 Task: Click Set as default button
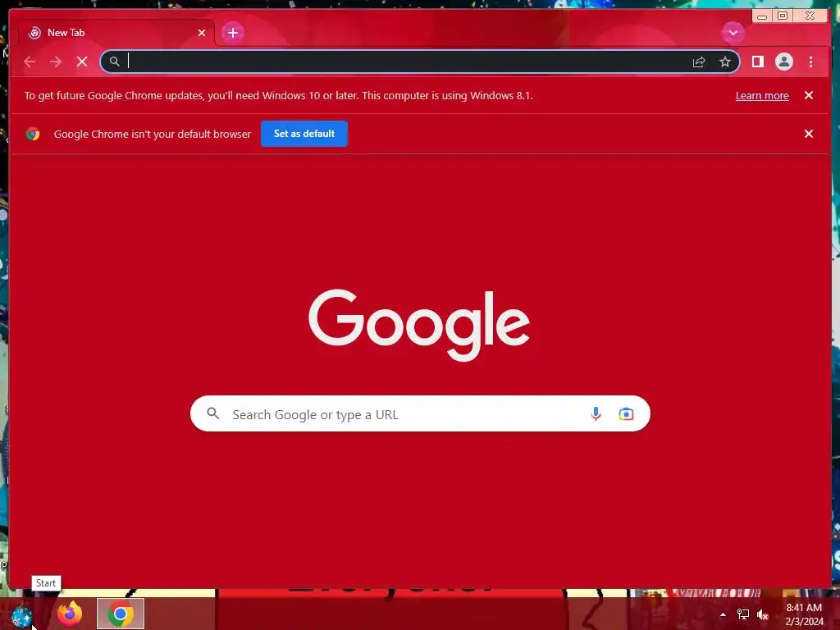click(304, 134)
